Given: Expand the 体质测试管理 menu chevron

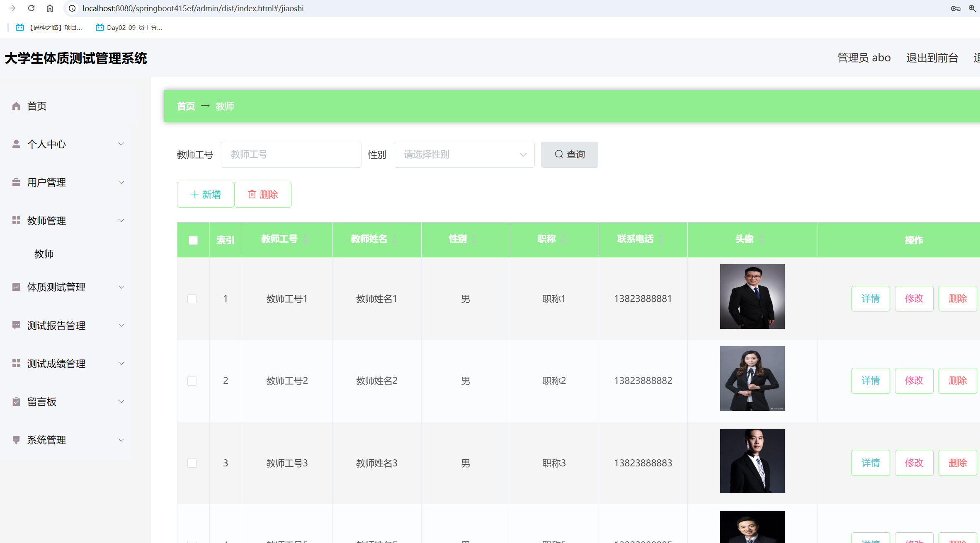Looking at the screenshot, I should click(121, 287).
